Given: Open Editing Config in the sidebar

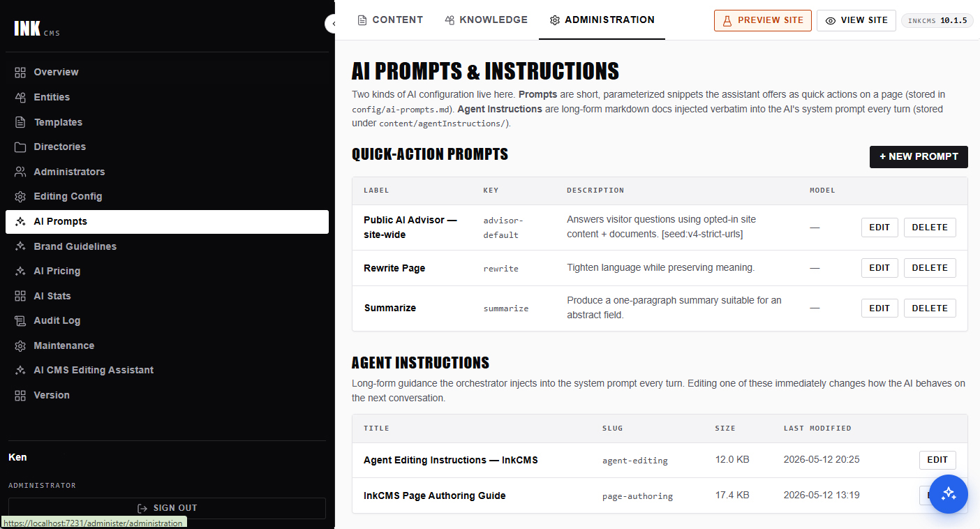Looking at the screenshot, I should click(167, 196).
